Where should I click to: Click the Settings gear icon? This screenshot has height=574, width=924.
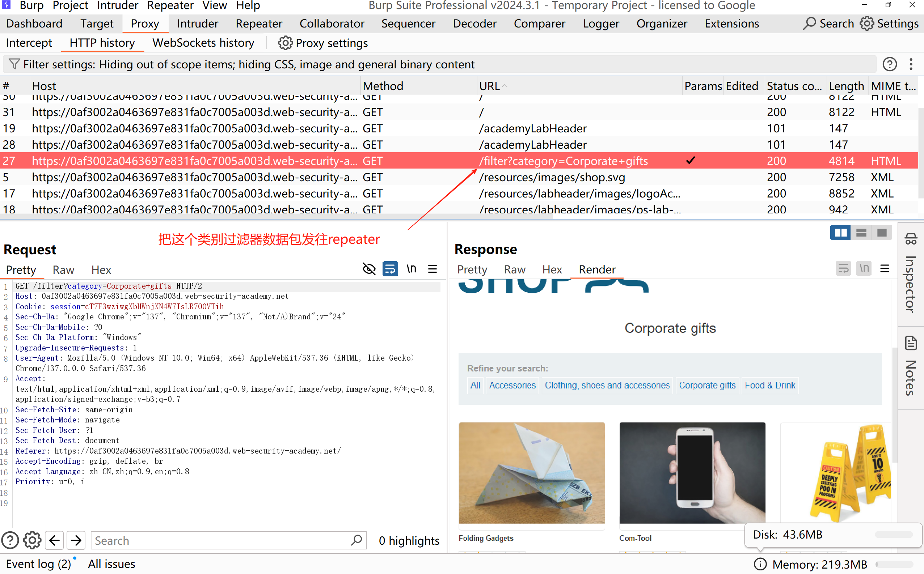[x=867, y=24]
